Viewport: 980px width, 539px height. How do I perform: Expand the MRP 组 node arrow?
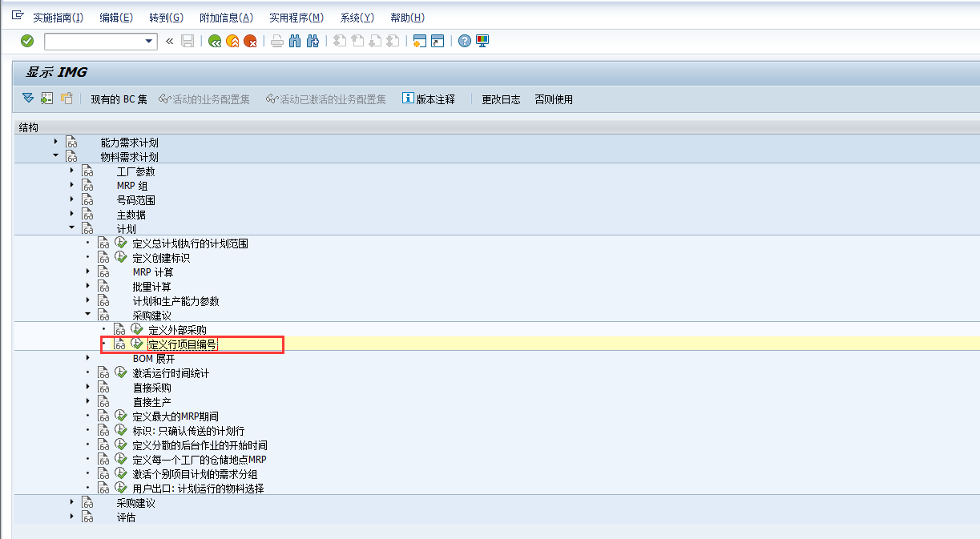[72, 184]
